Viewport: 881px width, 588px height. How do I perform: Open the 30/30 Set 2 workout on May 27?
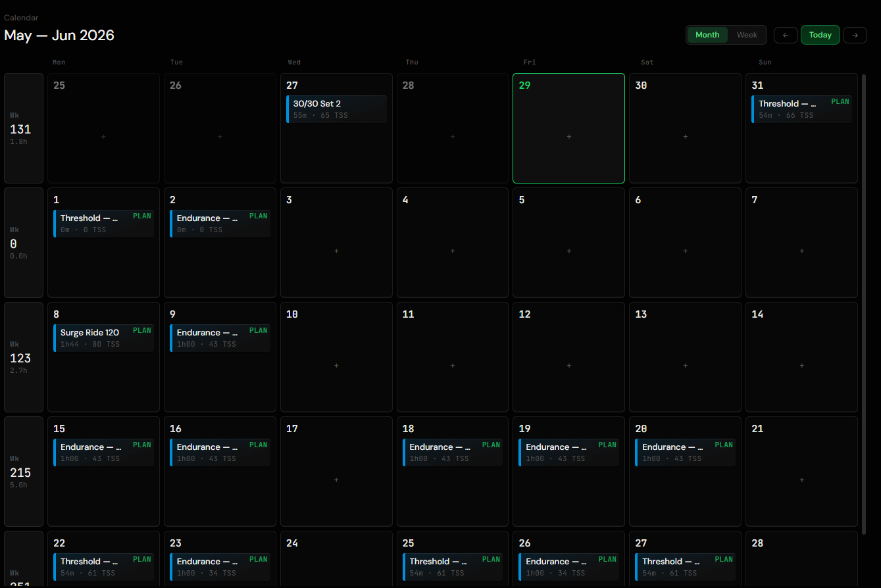(x=336, y=109)
